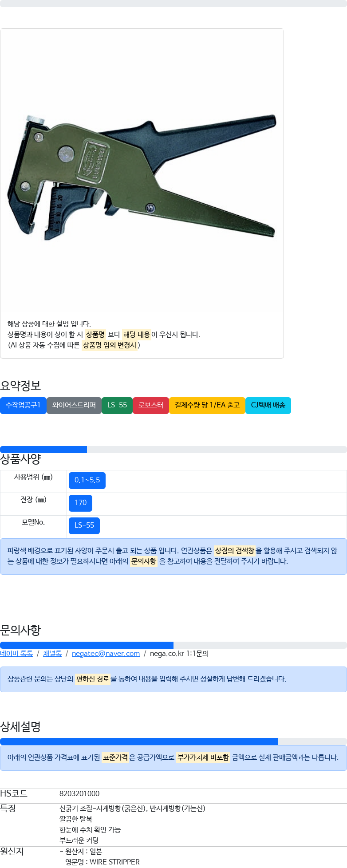The image size is (347, 868).
Task: Choose the LS-55 model number button
Action: click(84, 525)
